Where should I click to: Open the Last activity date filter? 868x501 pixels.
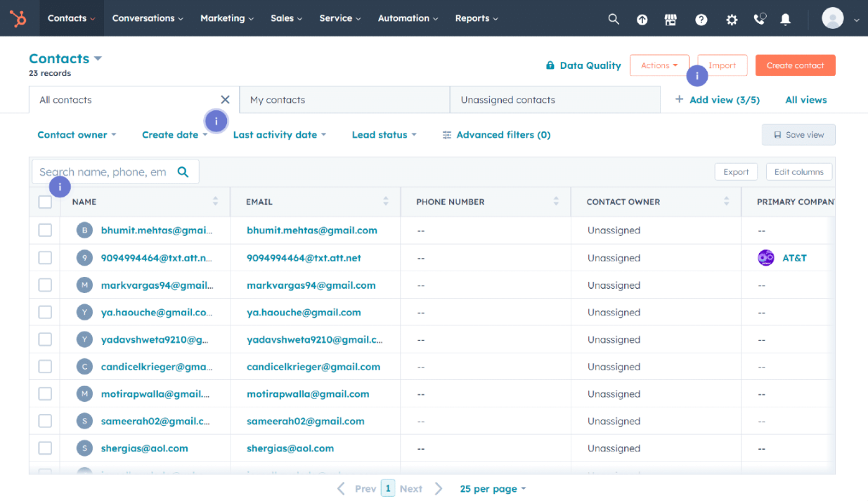tap(280, 135)
